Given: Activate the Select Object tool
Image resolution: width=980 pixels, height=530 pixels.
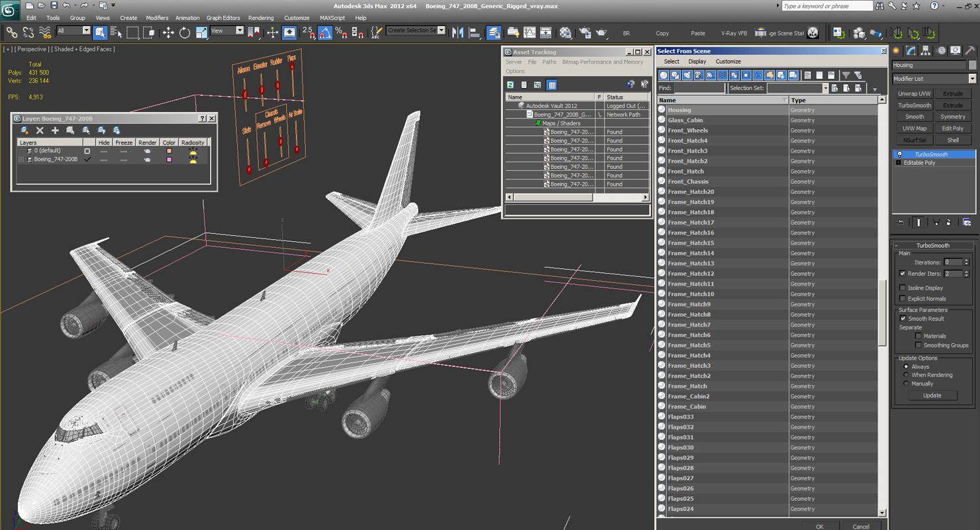Looking at the screenshot, I should (100, 32).
